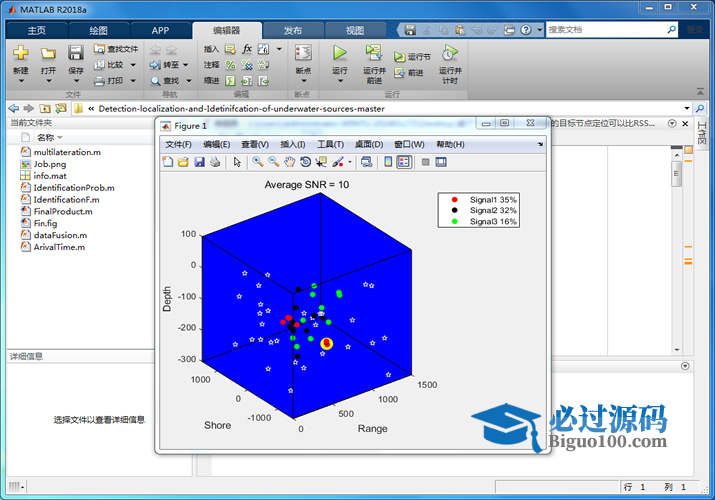The height and width of the screenshot is (500, 715).
Task: Click Print Figure icon in Figure toolbar
Action: [215, 162]
